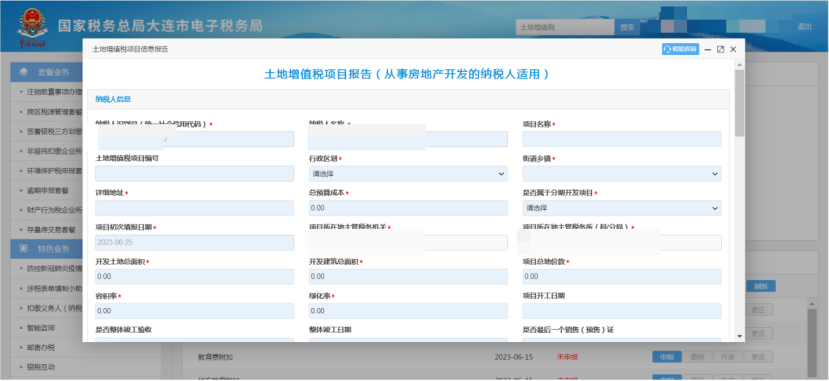This screenshot has height=381, width=829.
Task: Click the 搜索 search button
Action: coord(627,27)
